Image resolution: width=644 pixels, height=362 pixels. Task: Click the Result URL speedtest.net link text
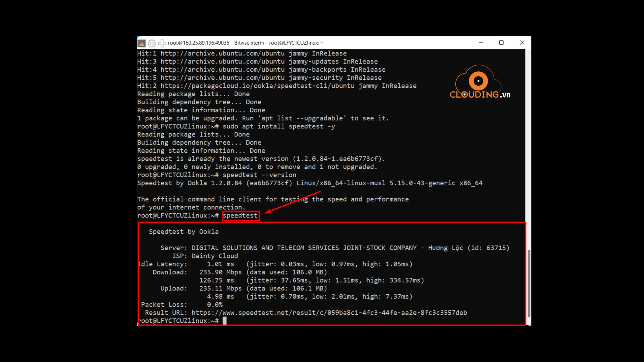pyautogui.click(x=329, y=312)
